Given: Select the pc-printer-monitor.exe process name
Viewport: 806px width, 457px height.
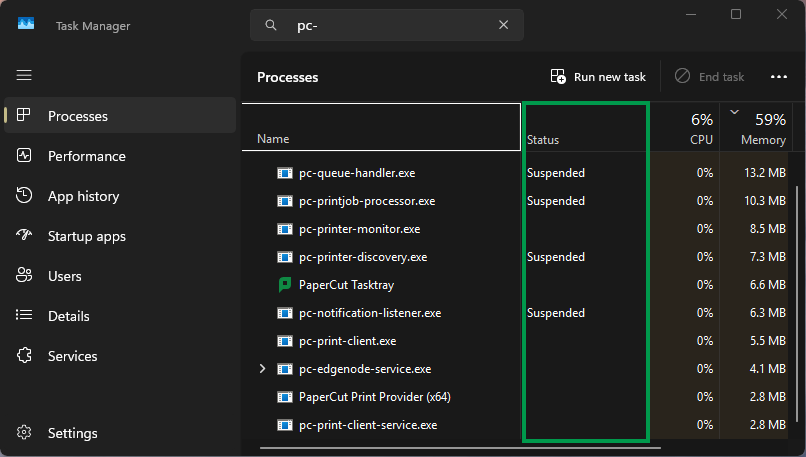Looking at the screenshot, I should 360,229.
